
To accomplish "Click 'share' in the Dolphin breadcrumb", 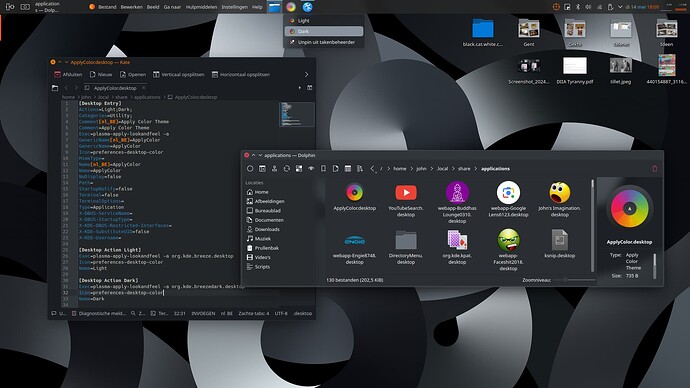I will tap(464, 168).
